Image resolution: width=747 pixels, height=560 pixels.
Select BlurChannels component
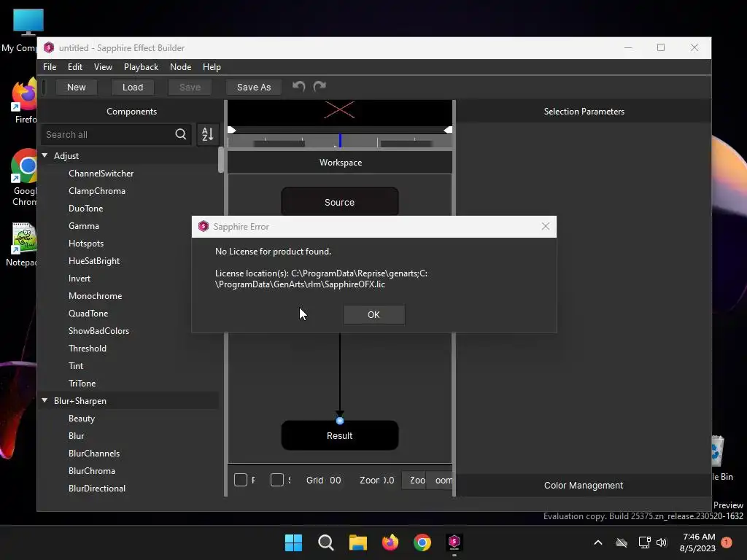94,454
